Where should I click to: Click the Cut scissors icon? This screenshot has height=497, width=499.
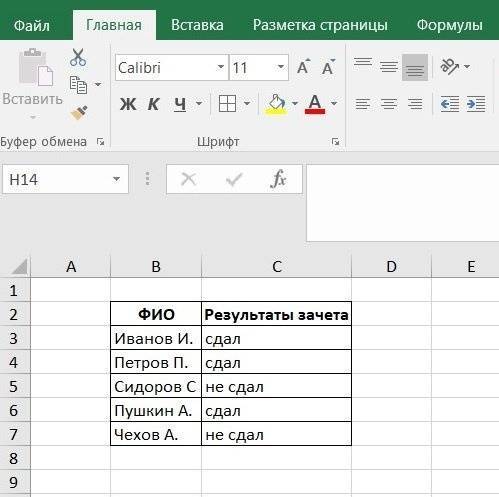click(78, 57)
